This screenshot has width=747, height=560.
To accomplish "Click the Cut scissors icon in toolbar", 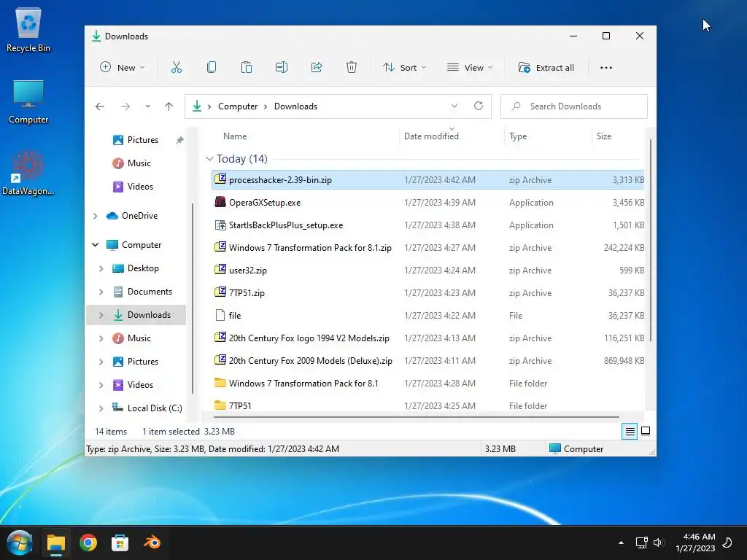I will 177,68.
